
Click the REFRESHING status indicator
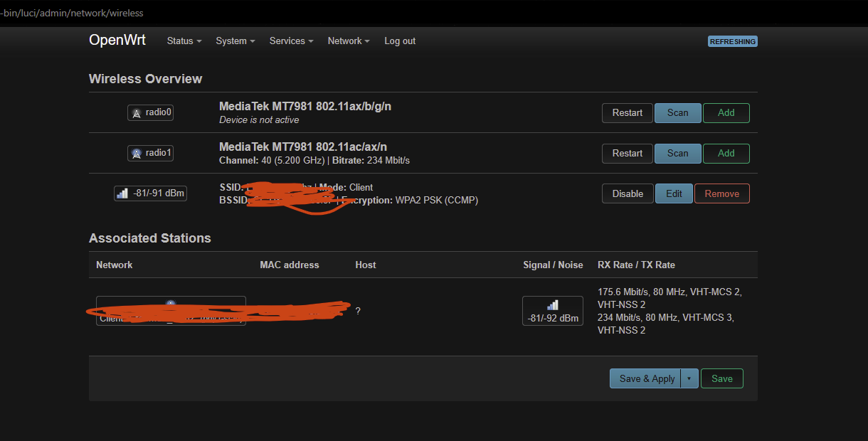pos(733,41)
